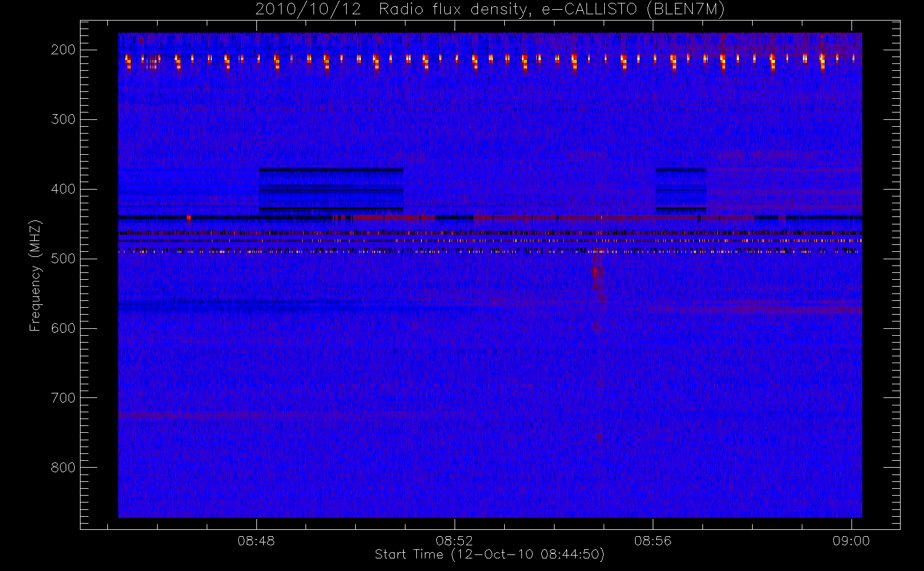Click the 08:48 time tick label
Screen dimensions: 924x571
pos(256,541)
